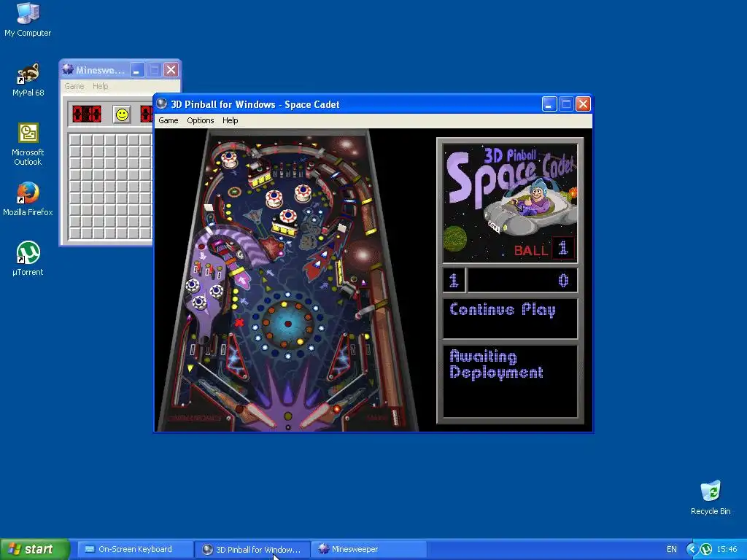
Task: Open the Help menu in 3D Pinball
Action: [x=230, y=120]
